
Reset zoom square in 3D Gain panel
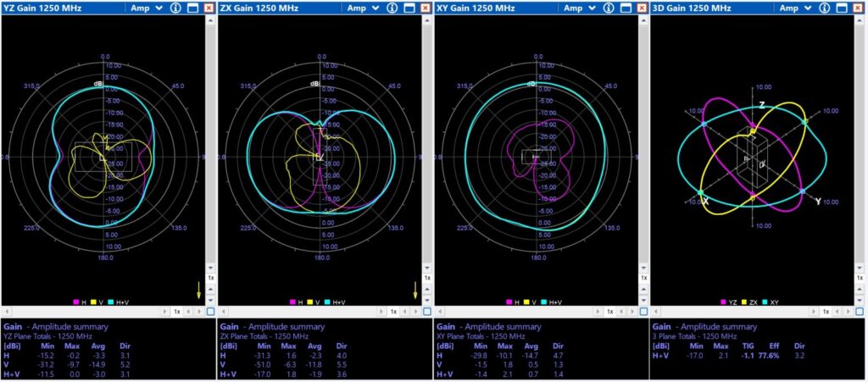click(x=860, y=311)
